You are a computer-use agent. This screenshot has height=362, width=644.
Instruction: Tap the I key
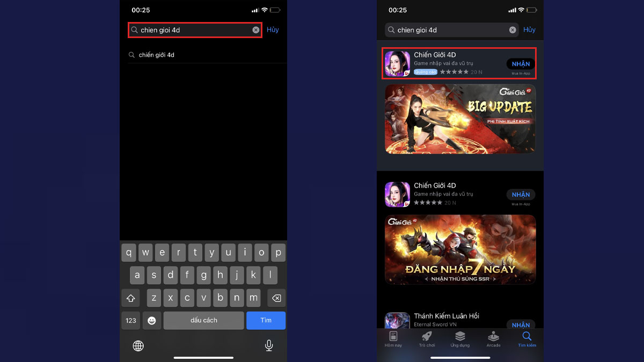pos(245,252)
